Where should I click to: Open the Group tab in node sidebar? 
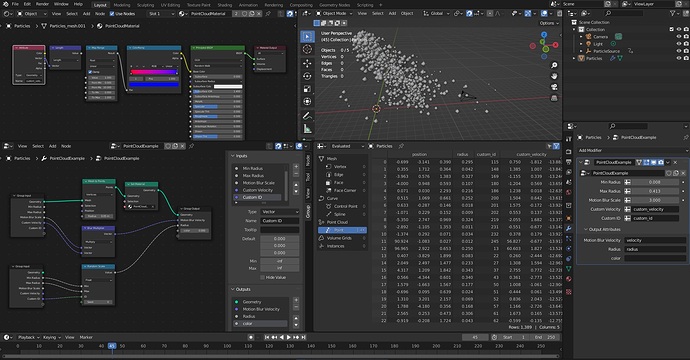[308, 211]
